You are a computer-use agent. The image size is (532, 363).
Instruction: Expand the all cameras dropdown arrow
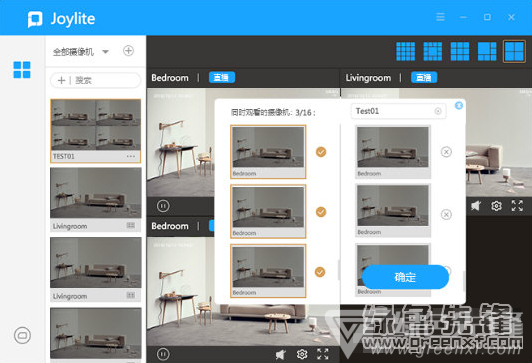tap(106, 52)
